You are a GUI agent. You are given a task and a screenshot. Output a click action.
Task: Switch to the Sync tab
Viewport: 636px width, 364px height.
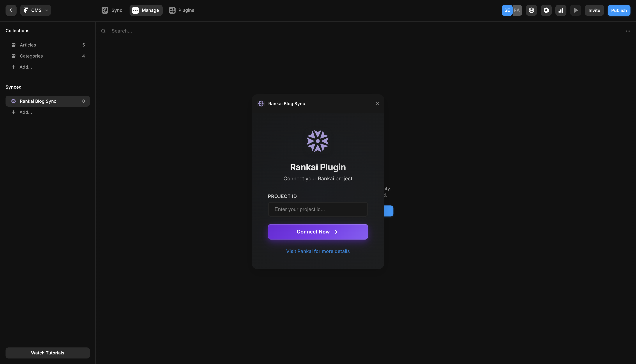[x=111, y=10]
